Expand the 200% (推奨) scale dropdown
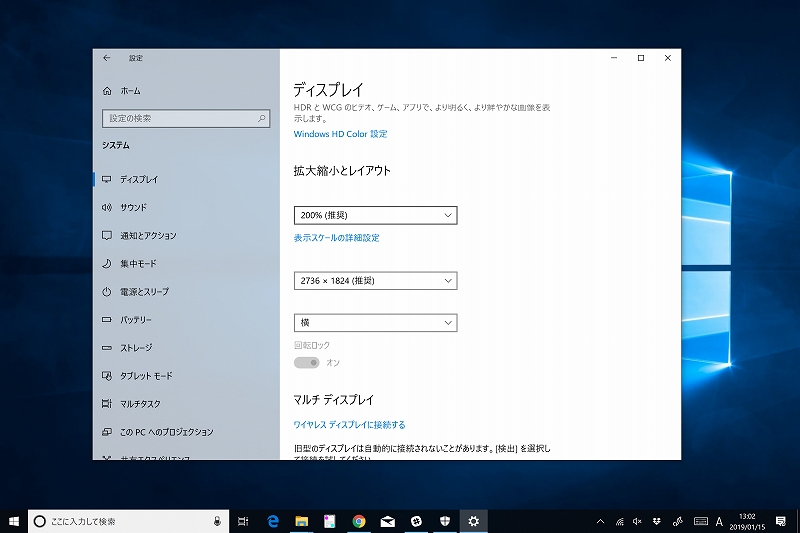 point(375,215)
